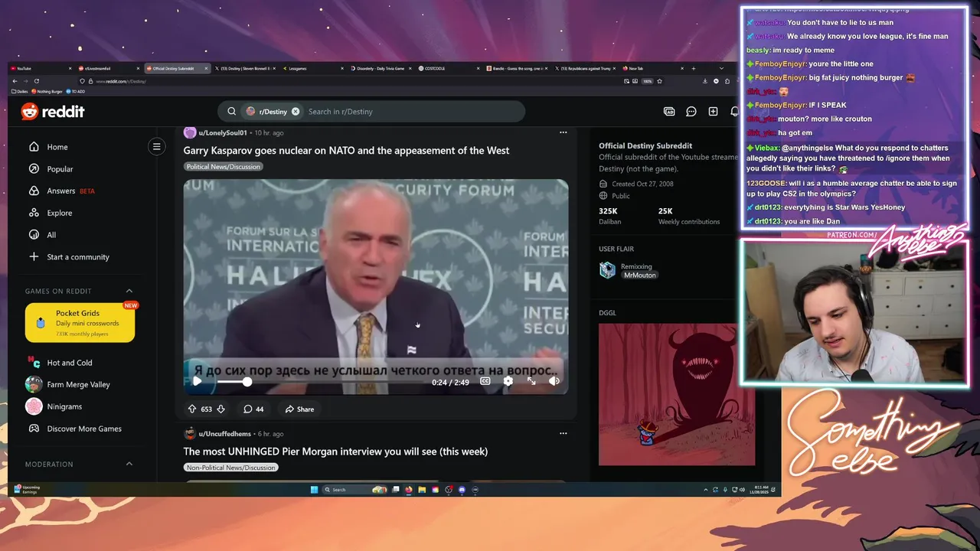Open the options menu on Uncuffedhems's post

tap(563, 433)
